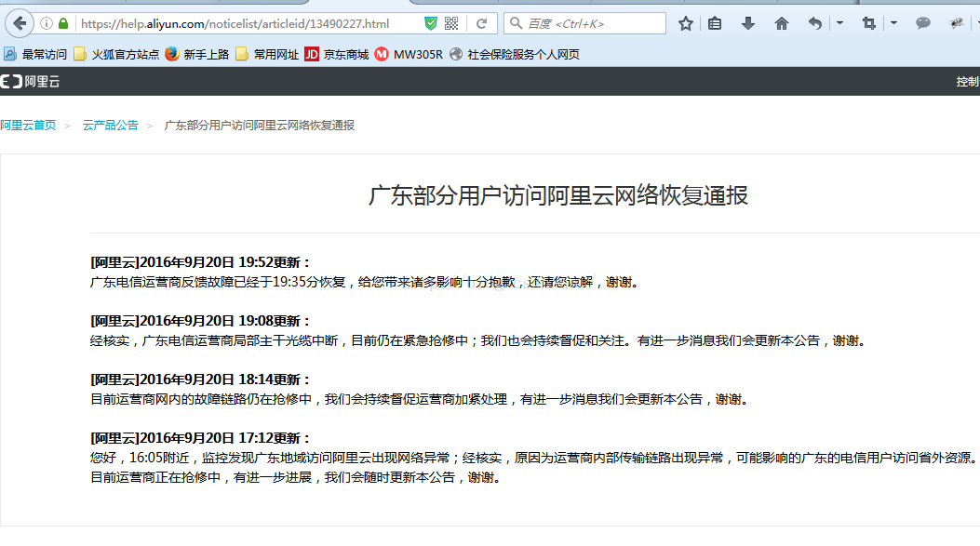Follow the 阿里云首页 breadcrumb link
Image resolution: width=980 pixels, height=546 pixels.
(x=28, y=125)
